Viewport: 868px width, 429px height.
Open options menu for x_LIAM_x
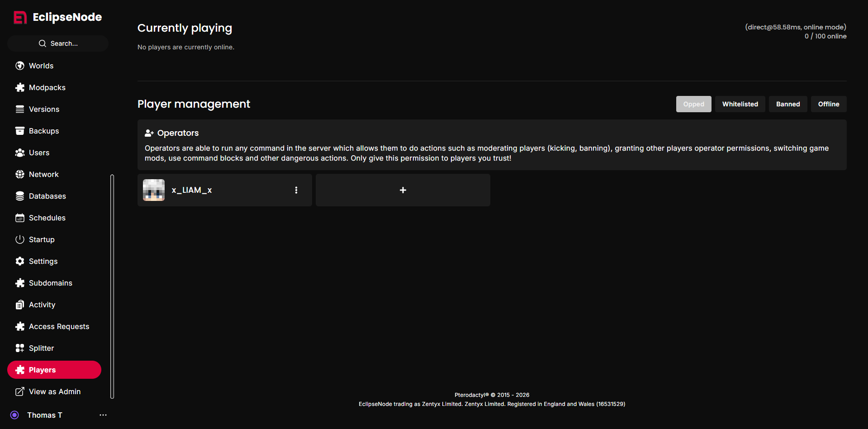pyautogui.click(x=296, y=190)
